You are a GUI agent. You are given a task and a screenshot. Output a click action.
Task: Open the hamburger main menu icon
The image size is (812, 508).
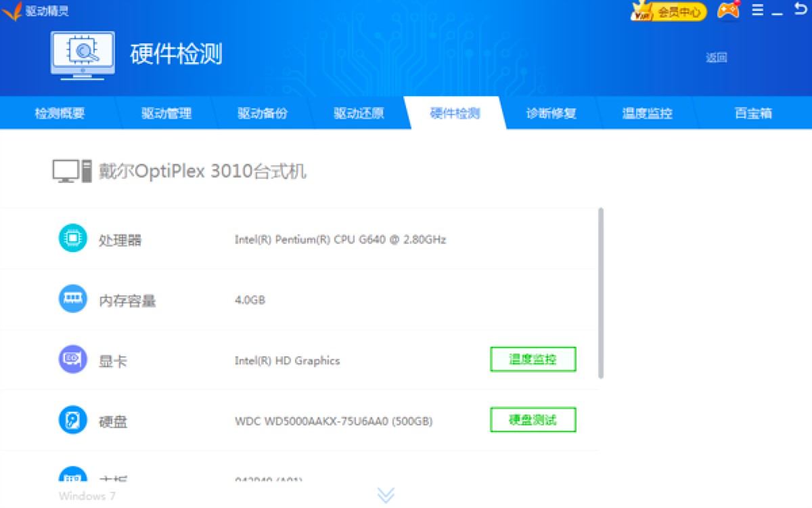click(758, 10)
